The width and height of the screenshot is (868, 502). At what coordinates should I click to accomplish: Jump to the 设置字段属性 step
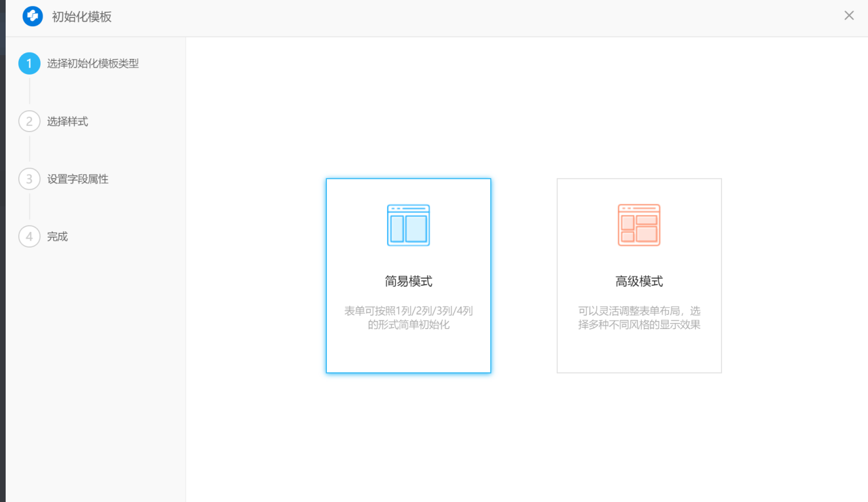pos(78,179)
